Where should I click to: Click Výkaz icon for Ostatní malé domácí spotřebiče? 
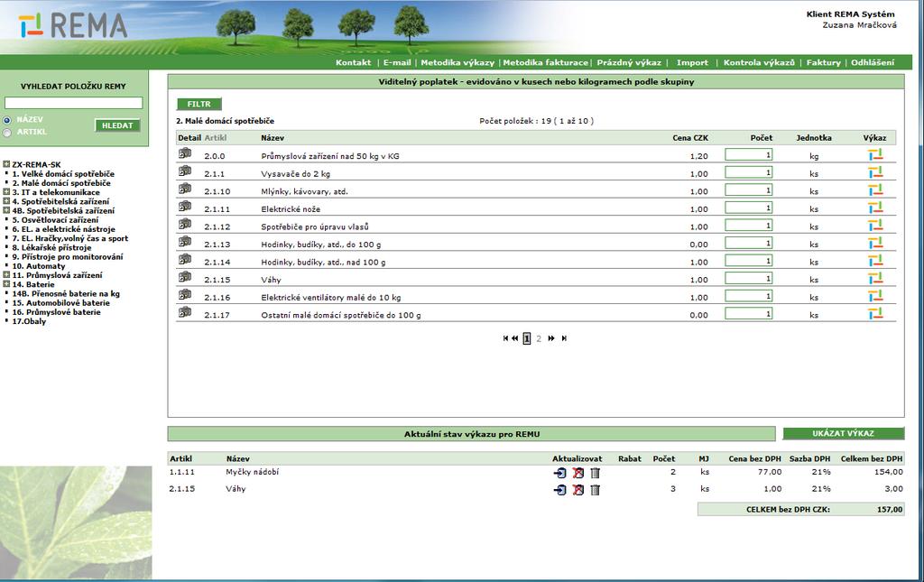point(875,314)
